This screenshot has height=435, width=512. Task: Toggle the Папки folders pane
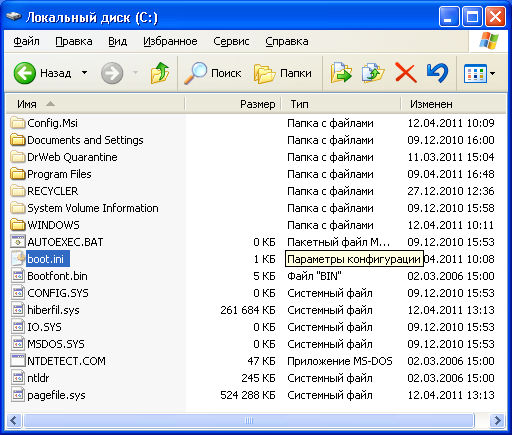click(283, 73)
